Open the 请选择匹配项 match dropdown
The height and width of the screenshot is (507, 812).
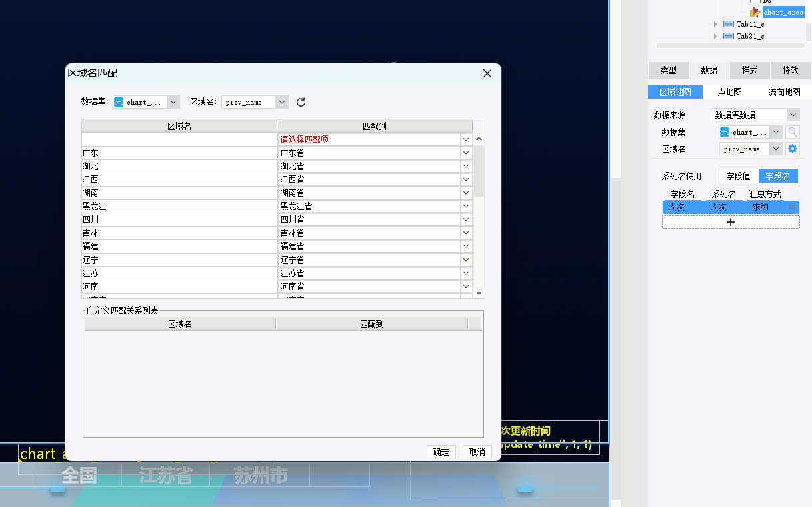point(466,139)
